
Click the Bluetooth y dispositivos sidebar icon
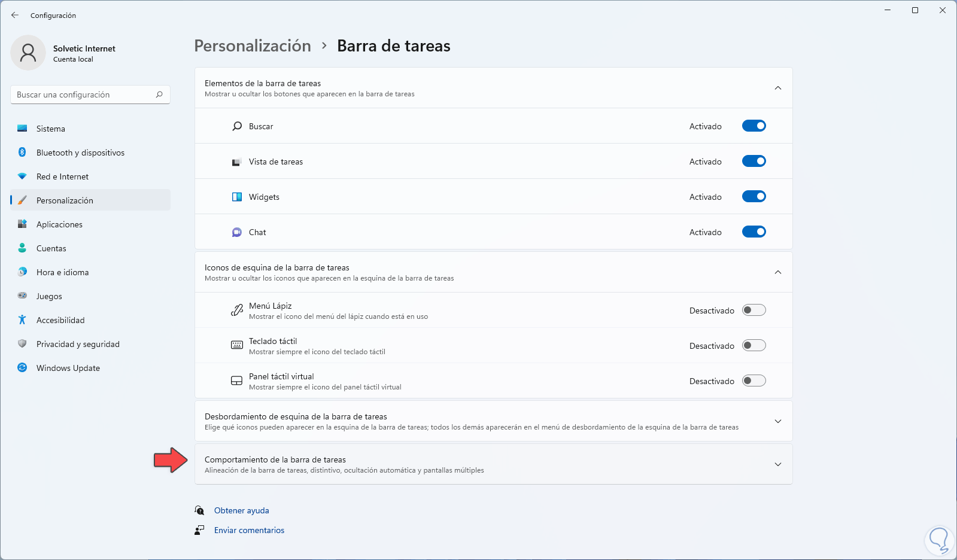22,153
